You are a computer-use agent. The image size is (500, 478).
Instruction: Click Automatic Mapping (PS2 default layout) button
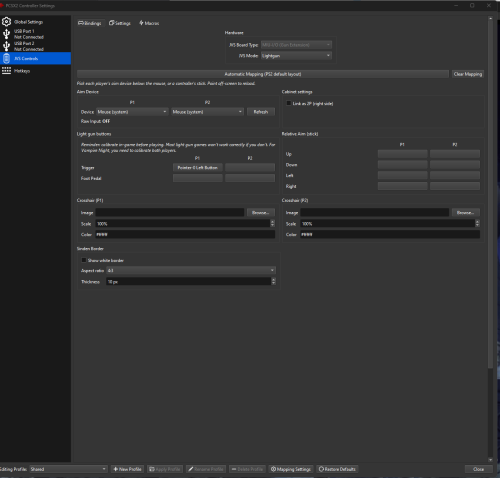pos(263,74)
